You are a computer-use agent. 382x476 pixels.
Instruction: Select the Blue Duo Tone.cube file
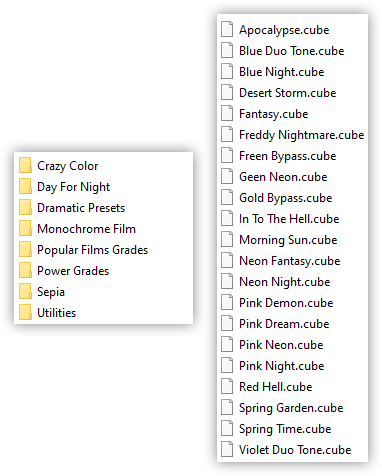click(283, 51)
